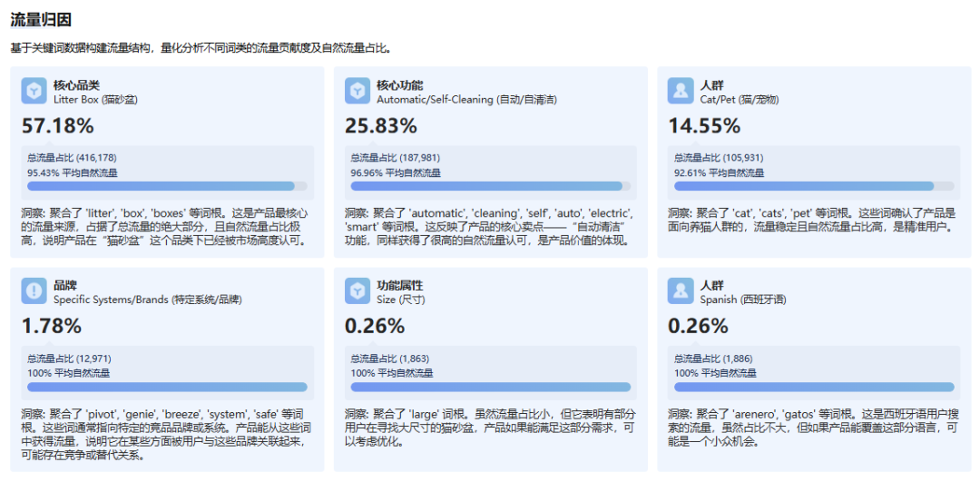Click the Automatic/Self-Cleaning subtitle
Viewport: 980px width, 482px height.
[467, 100]
